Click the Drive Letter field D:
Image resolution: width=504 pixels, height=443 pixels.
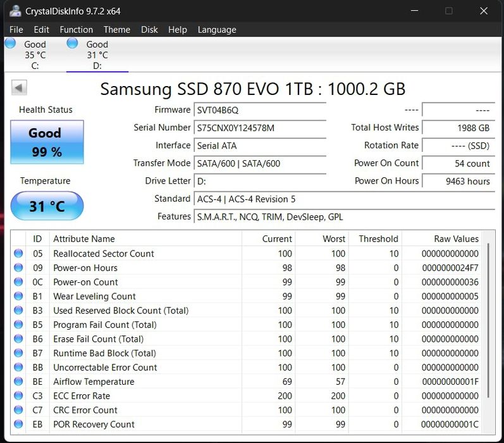coord(260,181)
